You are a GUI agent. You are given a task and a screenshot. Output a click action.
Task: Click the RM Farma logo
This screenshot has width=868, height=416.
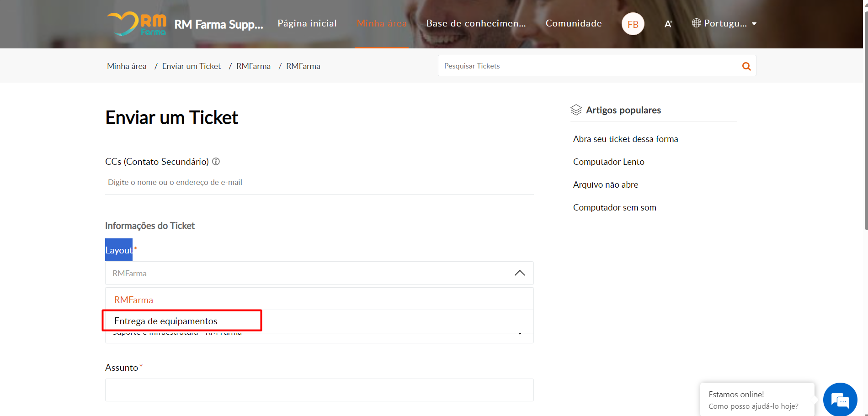click(x=137, y=24)
